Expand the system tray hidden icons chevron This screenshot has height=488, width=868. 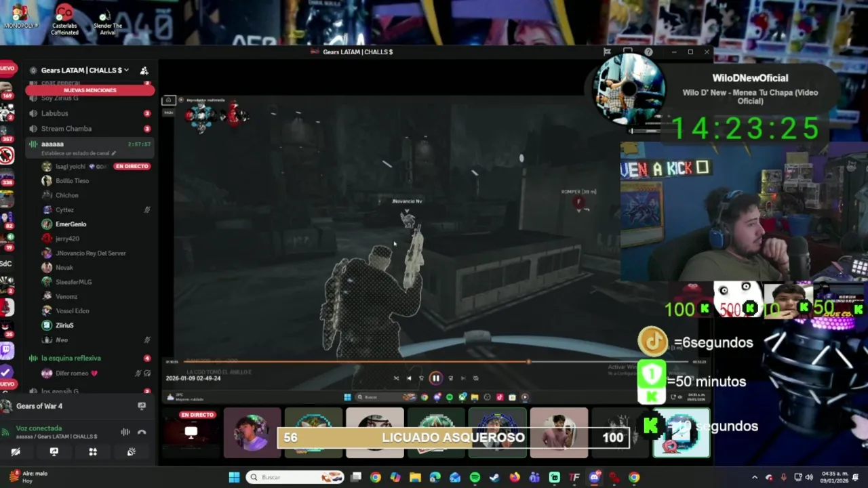click(x=755, y=477)
